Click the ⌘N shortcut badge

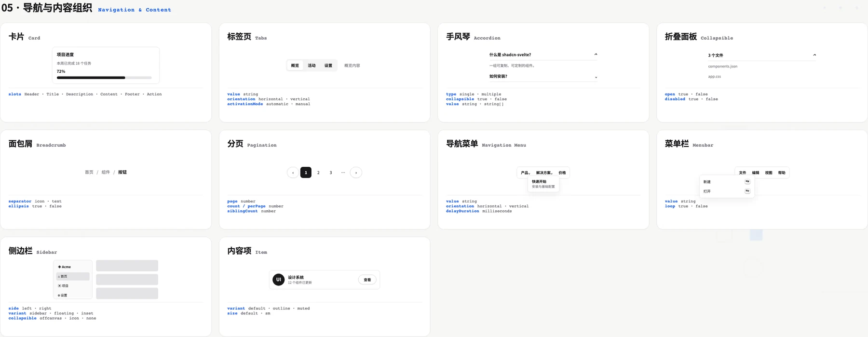747,182
